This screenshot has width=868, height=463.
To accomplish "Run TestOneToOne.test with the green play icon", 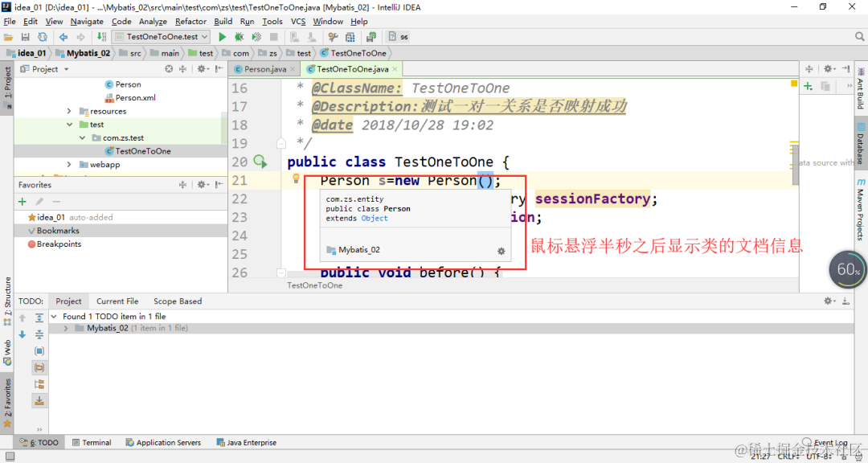I will (222, 37).
